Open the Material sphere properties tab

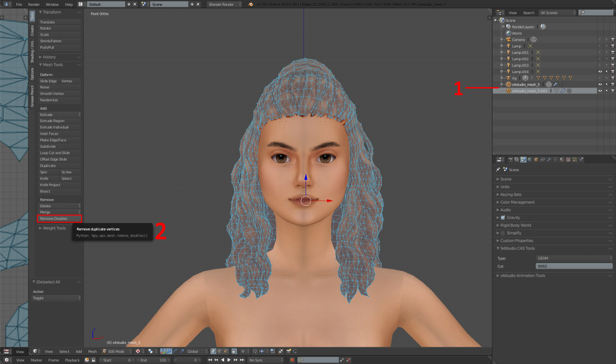pyautogui.click(x=562, y=160)
